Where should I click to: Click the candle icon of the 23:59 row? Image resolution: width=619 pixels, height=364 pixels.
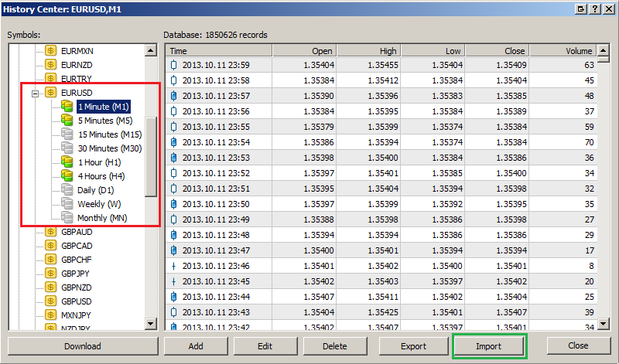point(173,65)
